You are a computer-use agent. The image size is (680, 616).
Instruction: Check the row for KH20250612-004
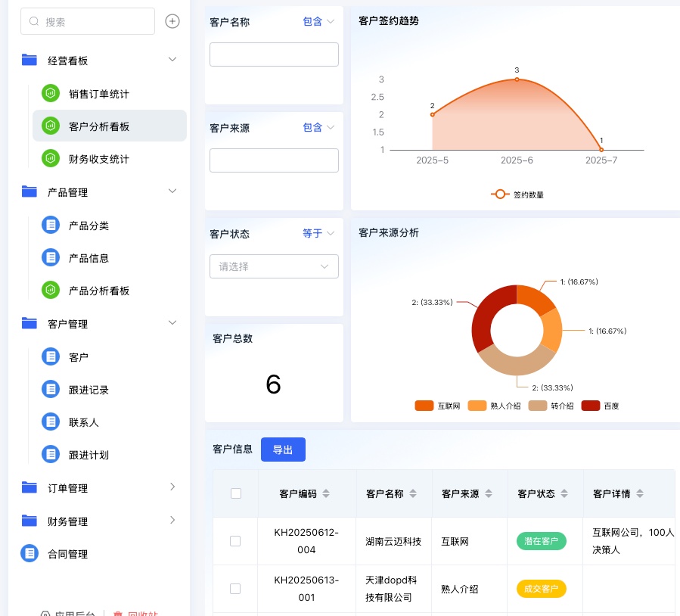coord(235,541)
